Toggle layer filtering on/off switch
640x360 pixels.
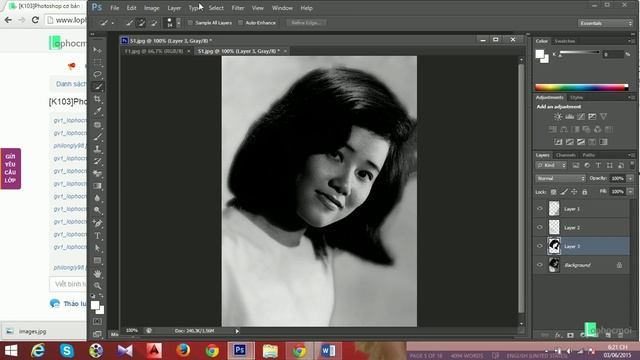(x=632, y=165)
